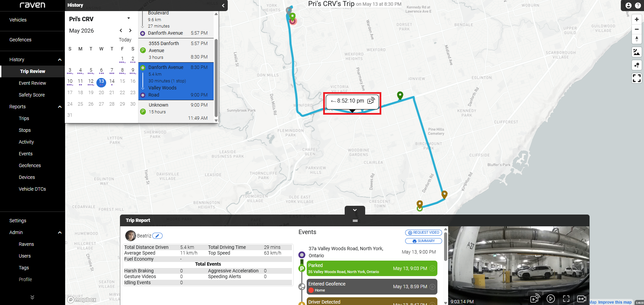Image resolution: width=644 pixels, height=305 pixels.
Task: Enter fullscreen map view
Action: coord(637,78)
